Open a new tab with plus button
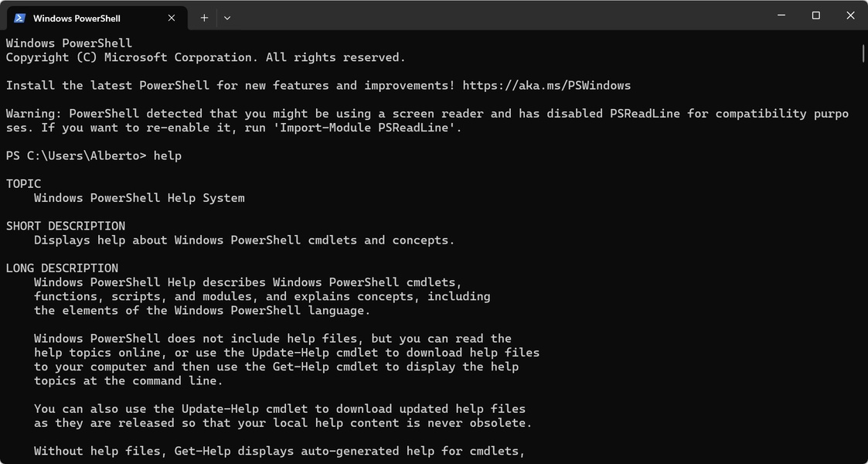Viewport: 868px width, 464px height. click(204, 18)
